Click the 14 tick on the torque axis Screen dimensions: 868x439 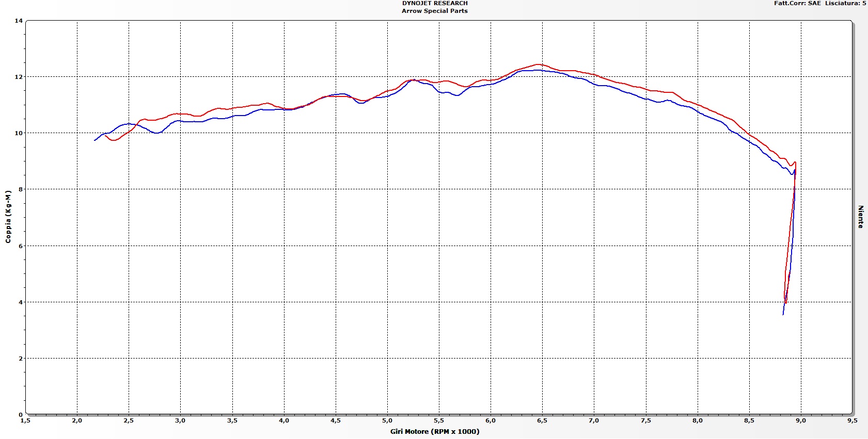(19, 21)
